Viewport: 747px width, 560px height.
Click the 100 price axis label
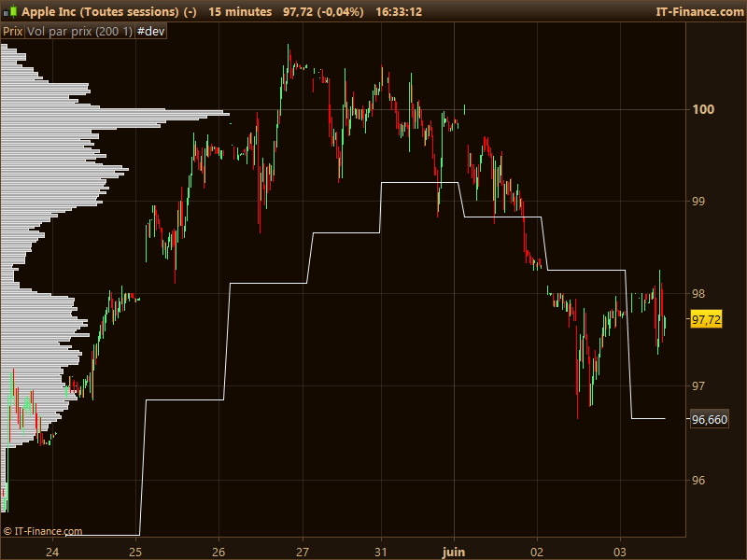point(703,109)
